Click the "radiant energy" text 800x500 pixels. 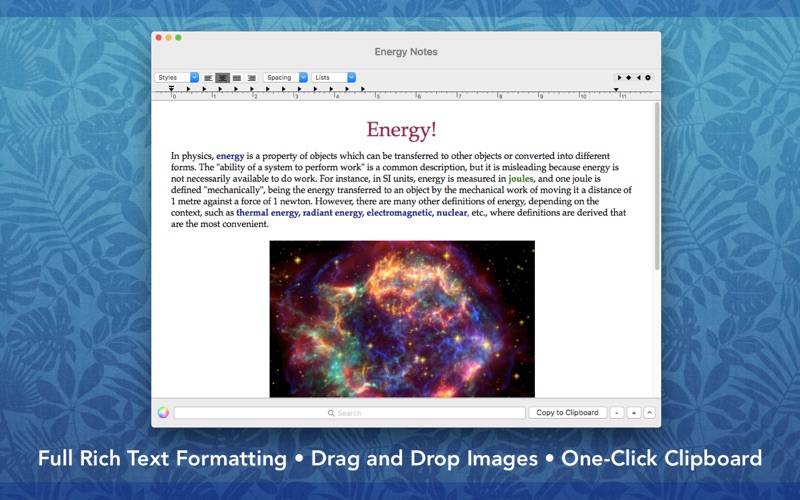[333, 213]
